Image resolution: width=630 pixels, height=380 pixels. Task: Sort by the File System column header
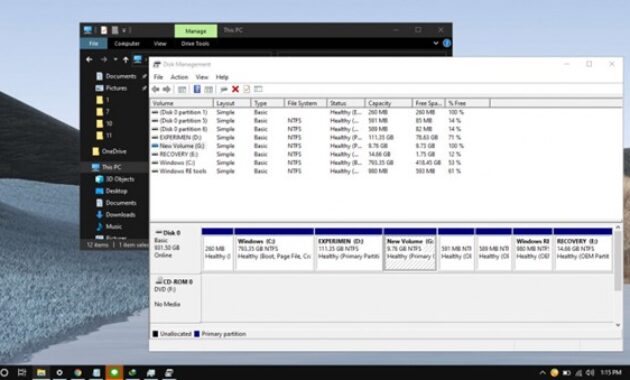tap(306, 103)
